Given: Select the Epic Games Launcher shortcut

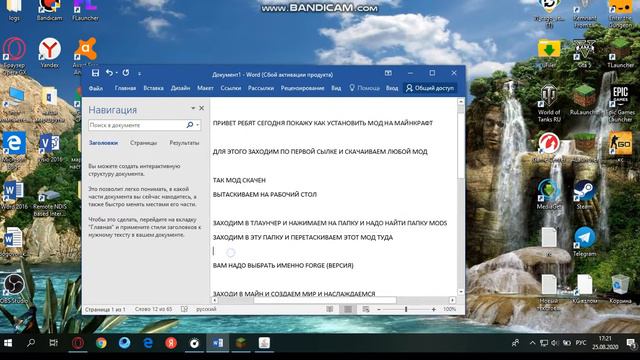Looking at the screenshot, I should 620,104.
